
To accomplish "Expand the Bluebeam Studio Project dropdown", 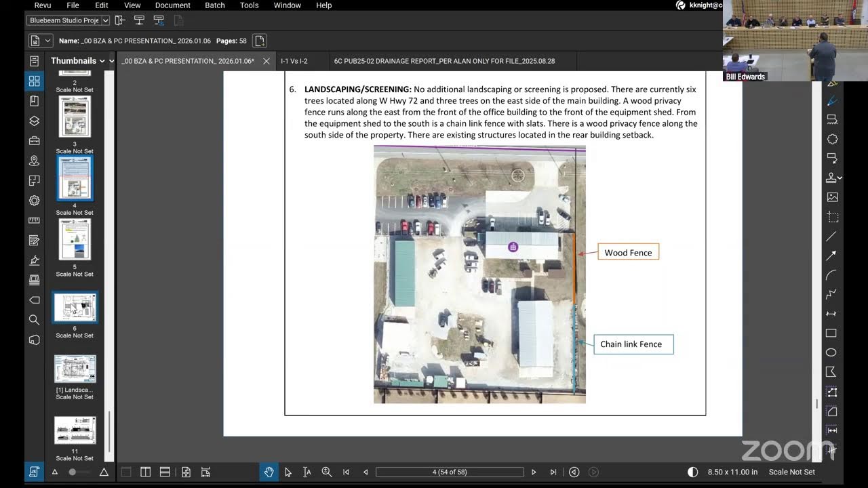I will (x=104, y=20).
